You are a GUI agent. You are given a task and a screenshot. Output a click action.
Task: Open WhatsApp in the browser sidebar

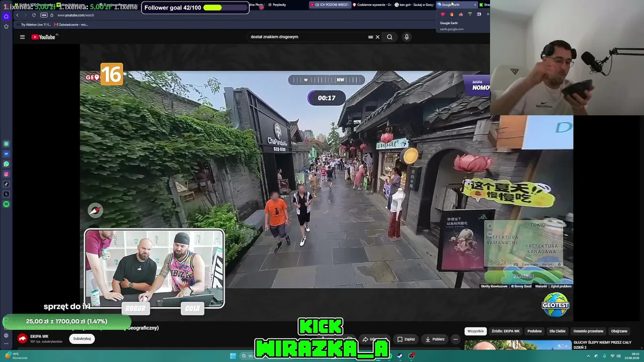coord(6,164)
